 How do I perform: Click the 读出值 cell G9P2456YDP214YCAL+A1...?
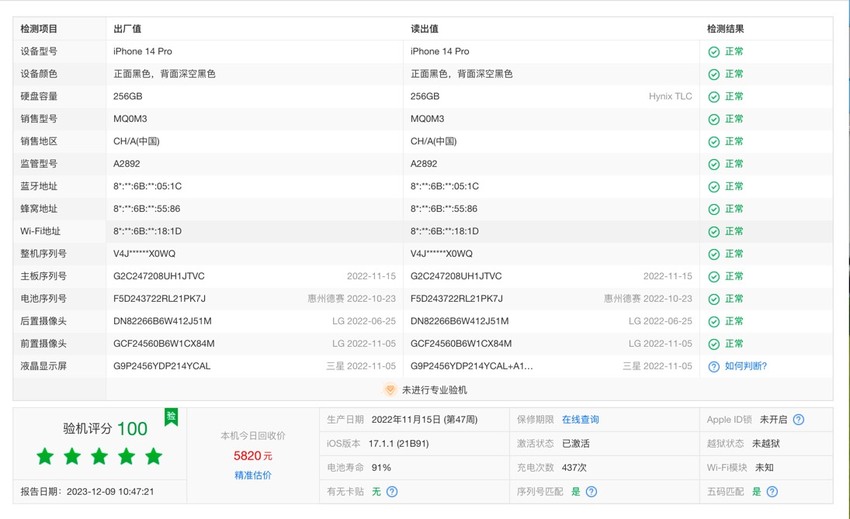click(472, 366)
